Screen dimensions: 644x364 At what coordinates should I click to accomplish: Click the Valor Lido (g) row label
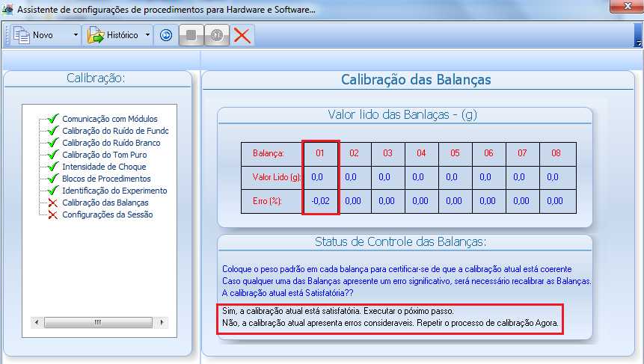277,177
